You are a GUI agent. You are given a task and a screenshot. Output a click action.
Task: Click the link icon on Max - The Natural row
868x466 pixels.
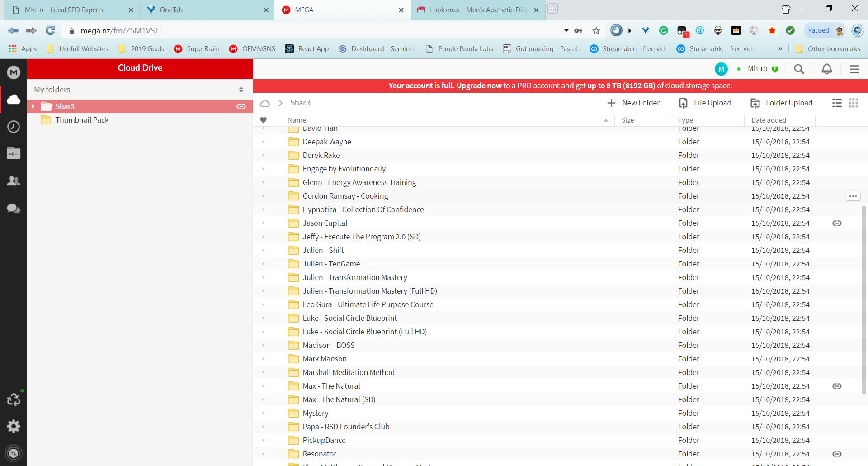[x=837, y=386]
